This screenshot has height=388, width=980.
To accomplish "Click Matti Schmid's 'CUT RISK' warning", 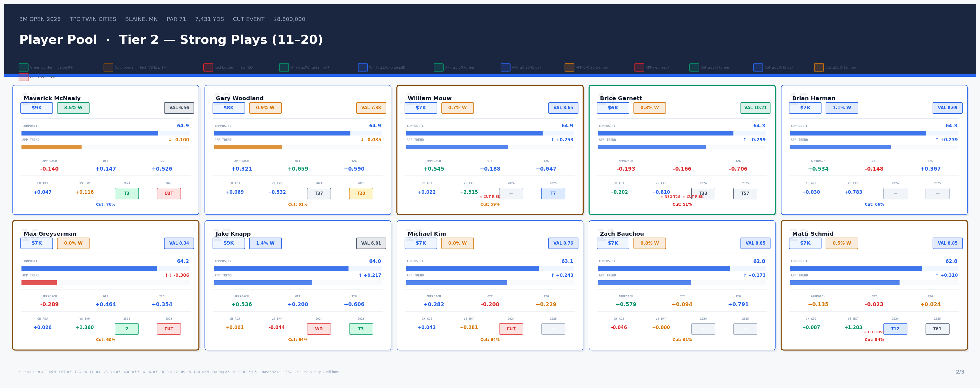I will (874, 332).
